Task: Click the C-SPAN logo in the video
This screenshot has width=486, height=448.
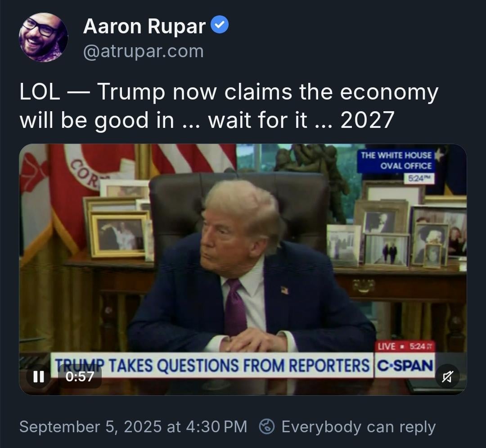Action: pyautogui.click(x=405, y=365)
